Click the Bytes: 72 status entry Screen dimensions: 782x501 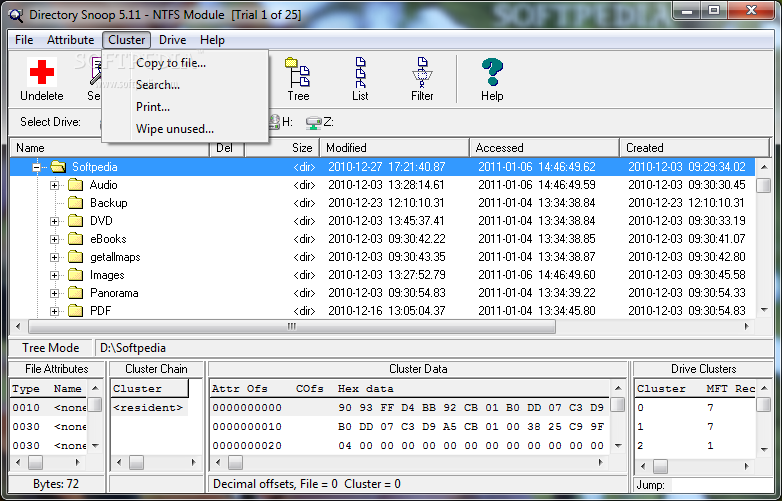click(x=56, y=484)
